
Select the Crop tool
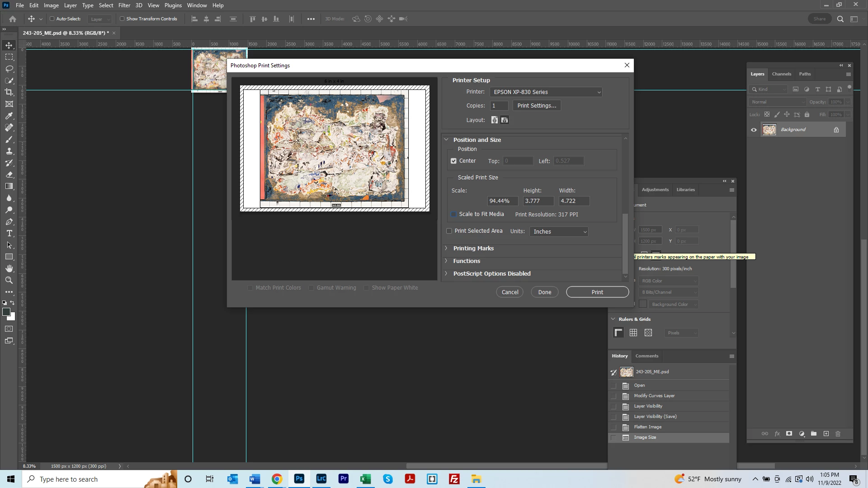coord(9,92)
